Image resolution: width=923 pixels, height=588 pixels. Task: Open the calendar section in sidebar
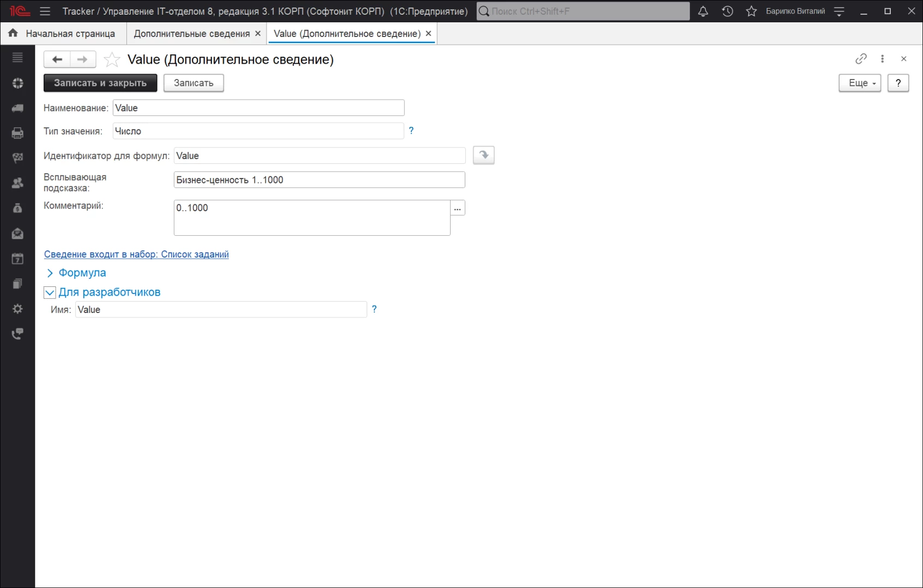pyautogui.click(x=17, y=259)
